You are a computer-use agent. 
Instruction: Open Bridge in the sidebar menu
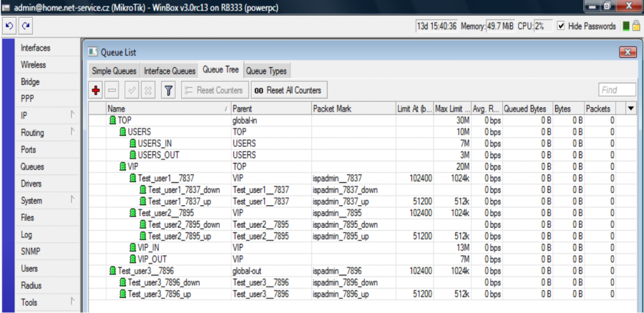pyautogui.click(x=47, y=81)
